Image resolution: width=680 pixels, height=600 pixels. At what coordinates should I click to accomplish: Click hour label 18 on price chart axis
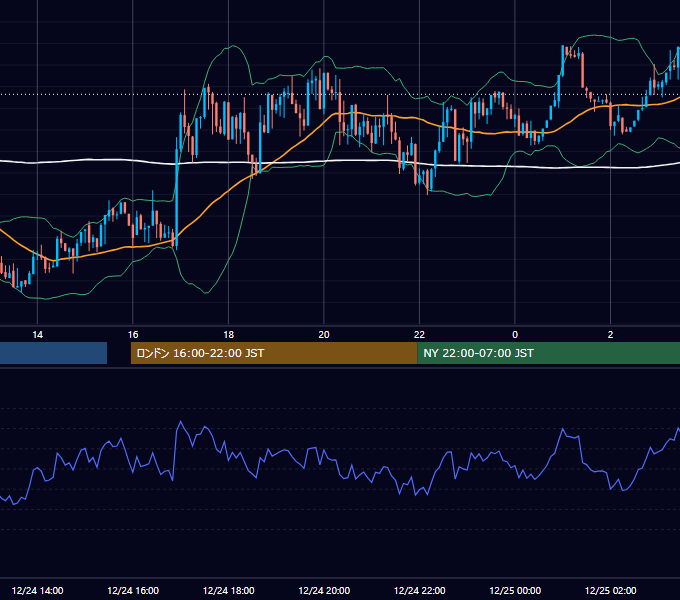click(x=229, y=335)
